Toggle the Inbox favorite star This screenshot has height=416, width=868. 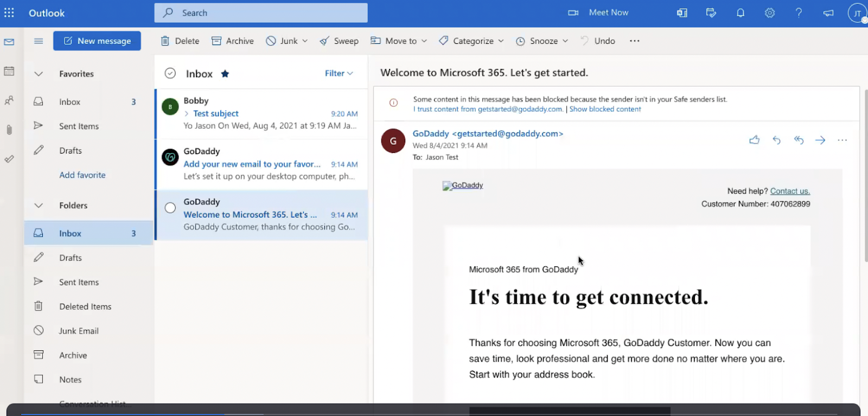click(x=225, y=73)
